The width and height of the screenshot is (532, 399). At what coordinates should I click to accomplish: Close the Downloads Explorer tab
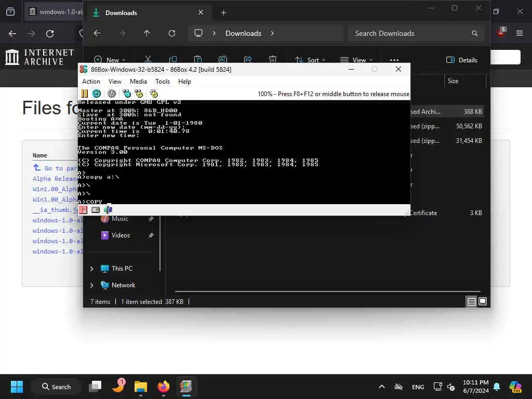201,12
